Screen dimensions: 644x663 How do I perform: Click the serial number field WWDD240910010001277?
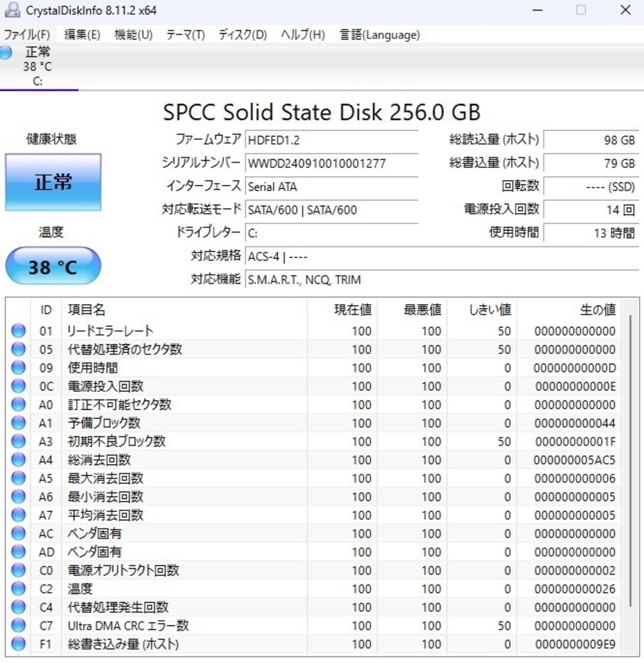(332, 163)
